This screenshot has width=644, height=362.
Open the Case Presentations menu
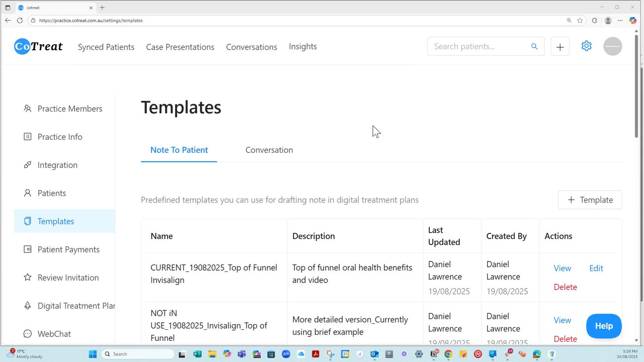tap(180, 47)
